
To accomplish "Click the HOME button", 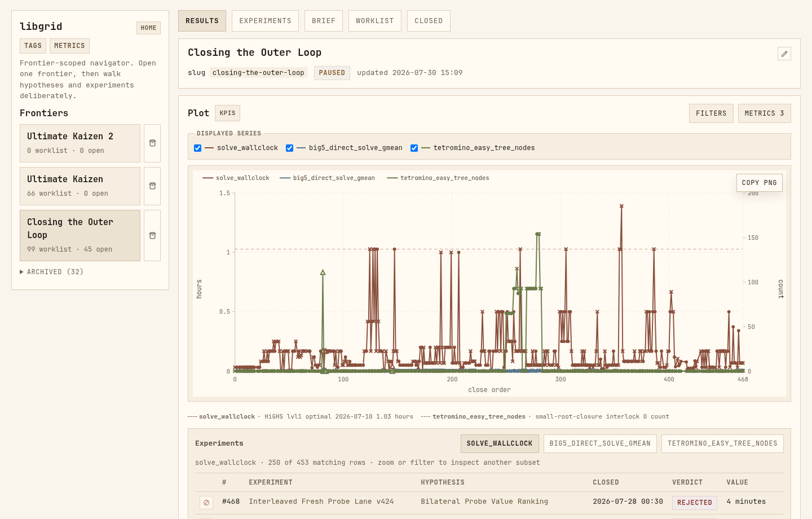I will [x=148, y=28].
